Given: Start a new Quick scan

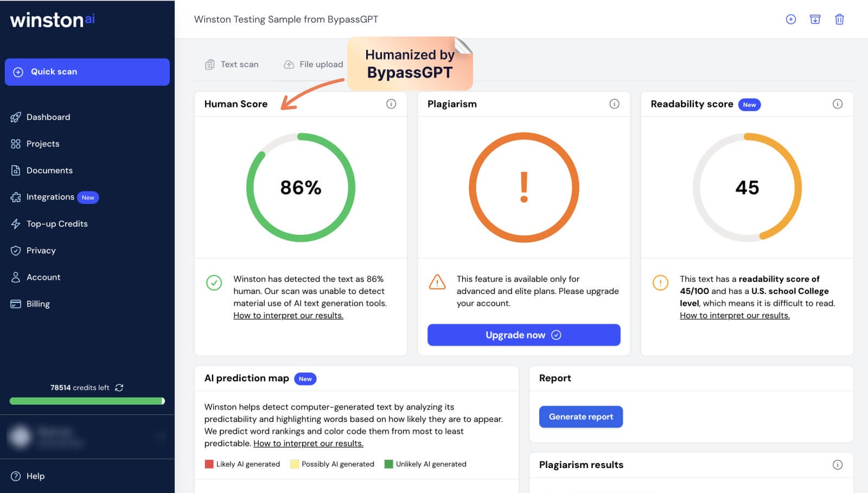Looking at the screenshot, I should click(x=87, y=72).
